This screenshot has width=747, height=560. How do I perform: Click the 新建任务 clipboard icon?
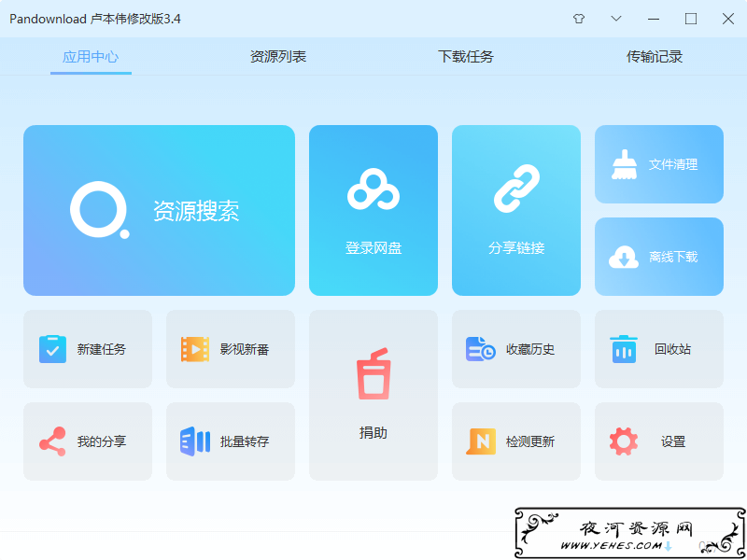pos(52,349)
